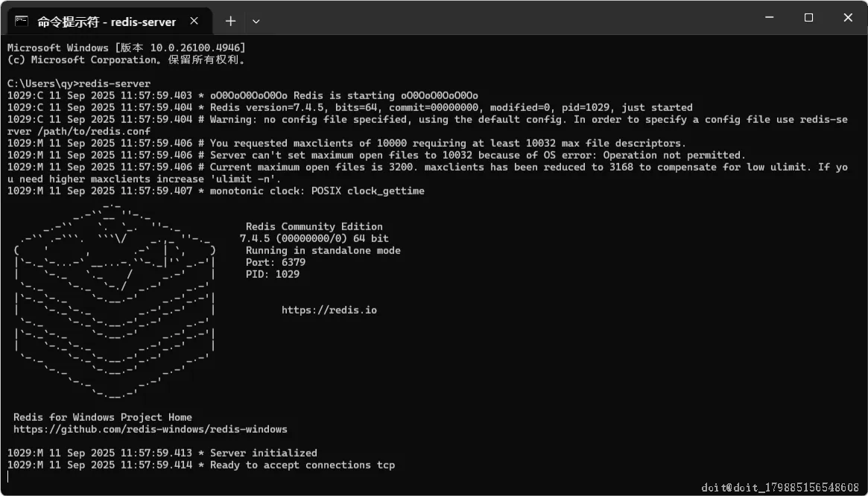
Task: Click the 'Redis is starting' log line
Action: 242,96
